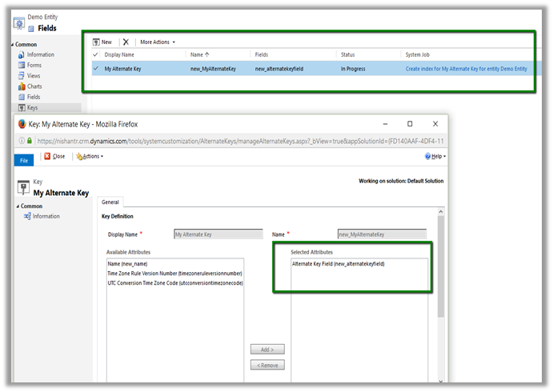This screenshot has height=392, width=553.
Task: Open the Charts sidebar item
Action: (34, 86)
